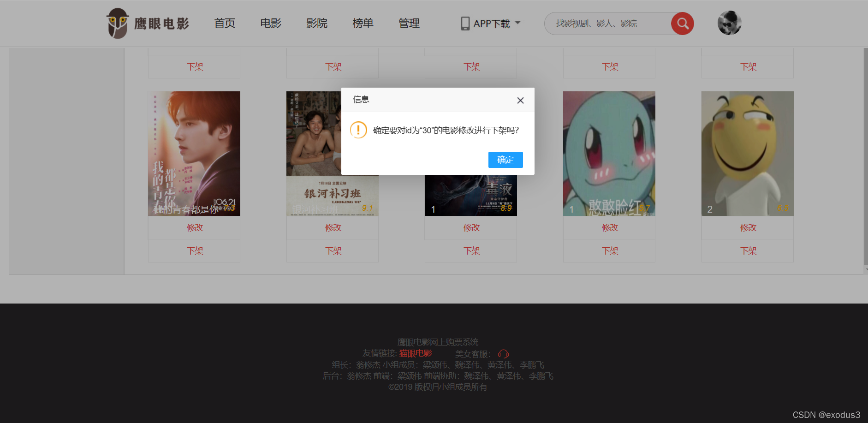Click the warning exclamation icon in the dialog

[358, 130]
